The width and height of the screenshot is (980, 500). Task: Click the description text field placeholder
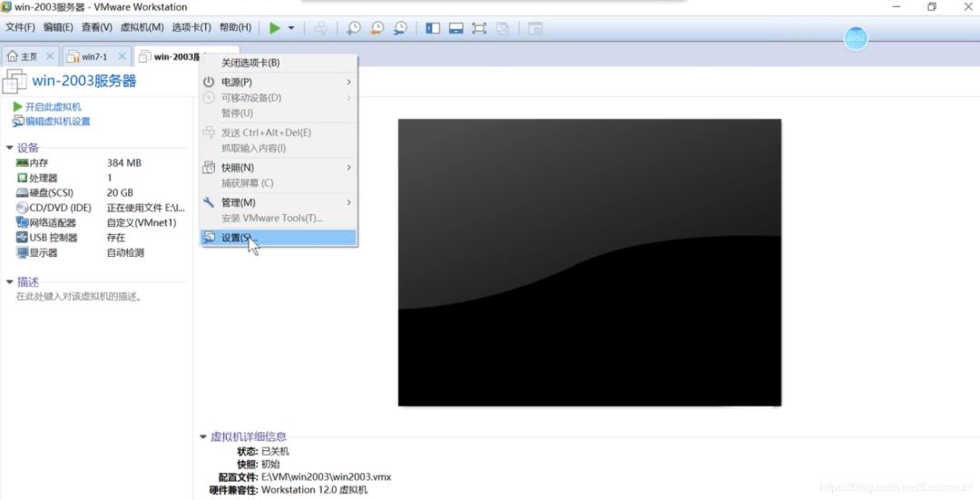click(79, 296)
